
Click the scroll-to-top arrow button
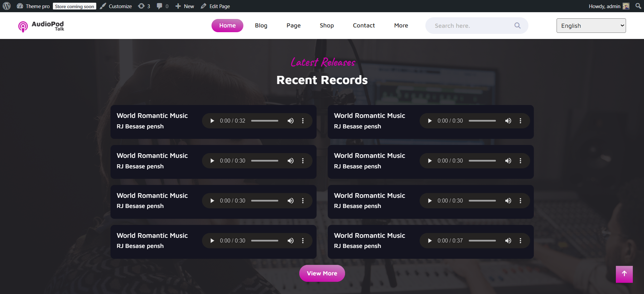tap(624, 274)
